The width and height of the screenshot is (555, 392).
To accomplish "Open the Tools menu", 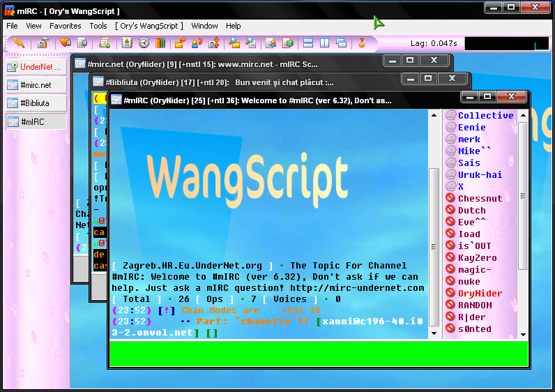I will pyautogui.click(x=98, y=26).
